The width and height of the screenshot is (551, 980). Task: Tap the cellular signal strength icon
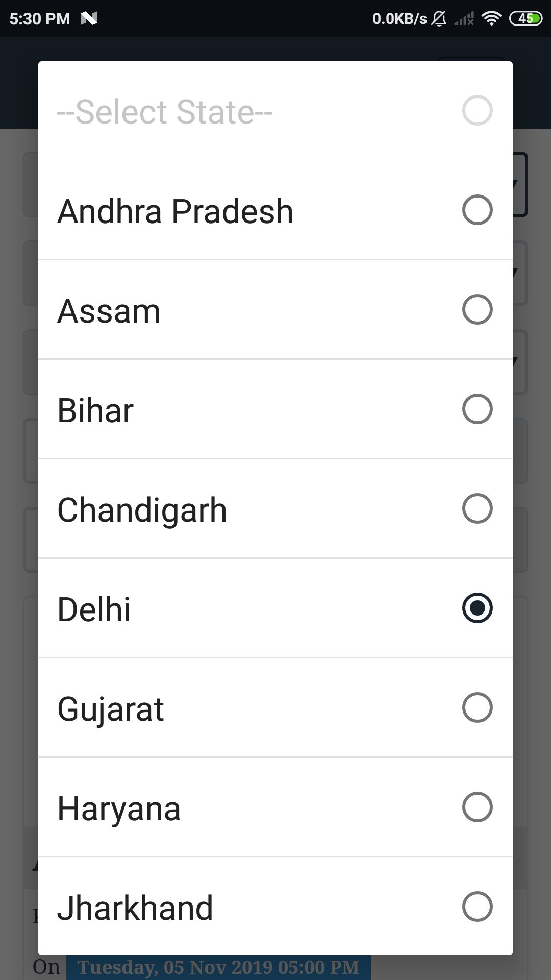point(464,19)
